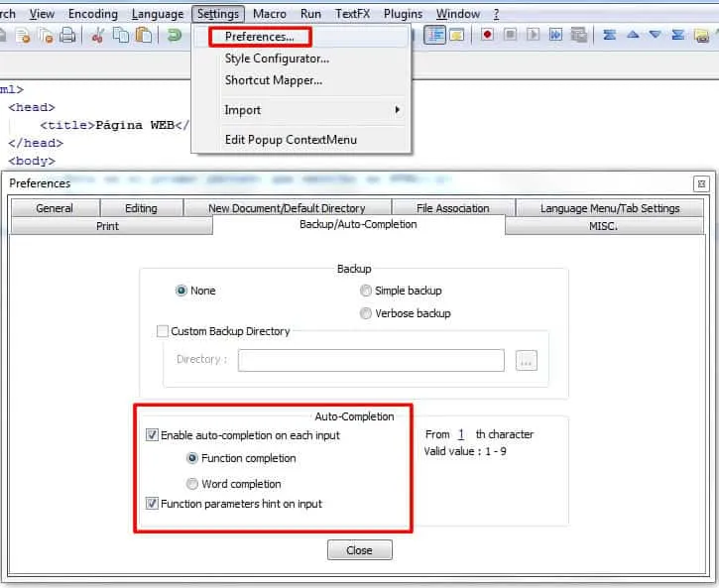The image size is (719, 588).
Task: Choose Edit Popup ContextMenu entry
Action: (291, 140)
